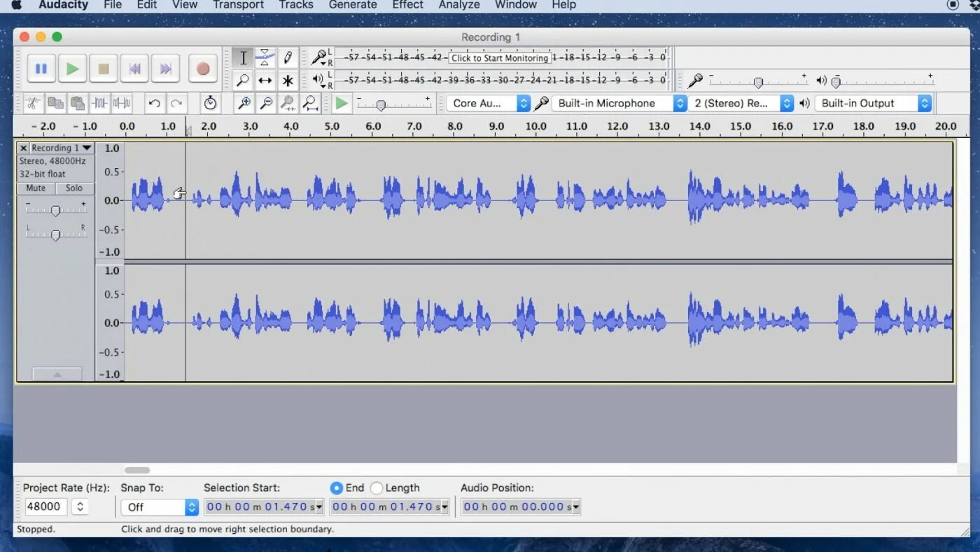Open Built-in Output device dropdown
Image resolution: width=980 pixels, height=552 pixels.
pos(874,103)
